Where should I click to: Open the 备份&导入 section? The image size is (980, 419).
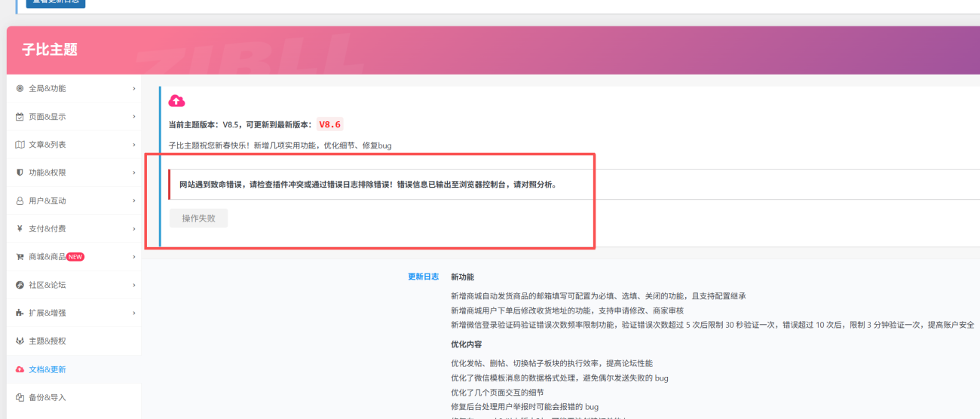coord(74,397)
